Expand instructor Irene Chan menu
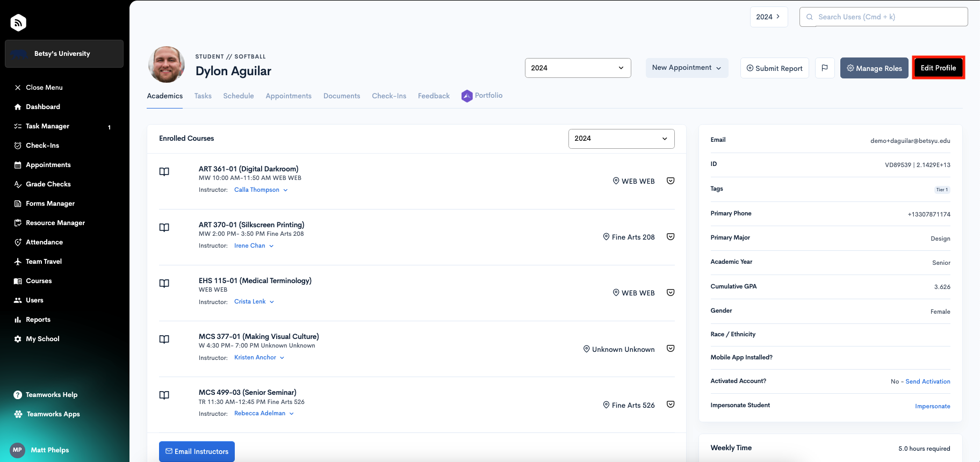The height and width of the screenshot is (462, 980). click(254, 246)
